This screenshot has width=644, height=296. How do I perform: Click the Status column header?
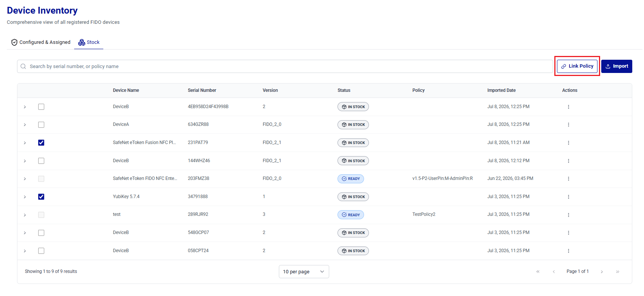point(344,90)
